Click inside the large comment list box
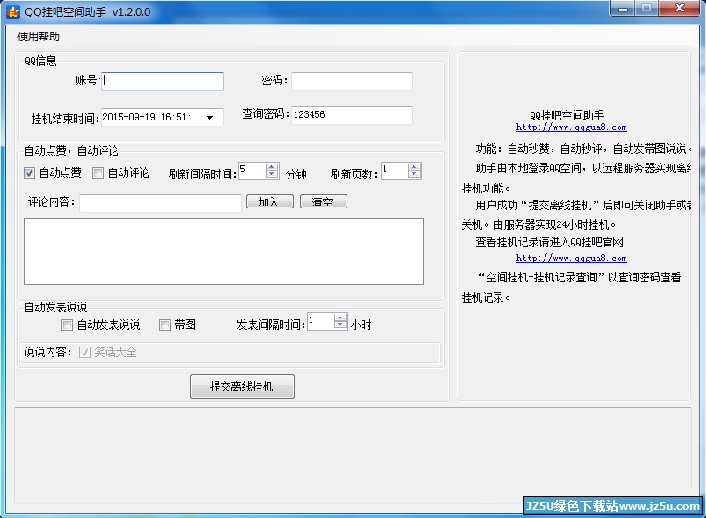This screenshot has width=706, height=518. [x=224, y=251]
